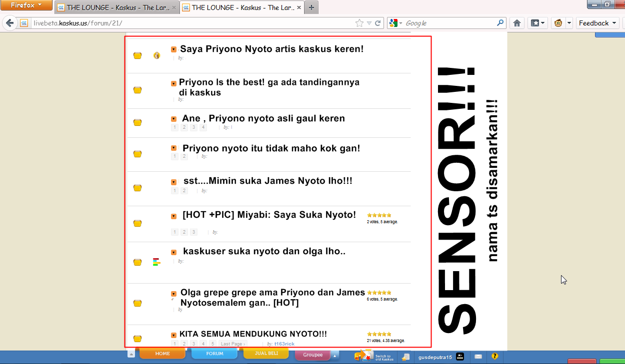Bookmark this page with the star icon
This screenshot has width=625, height=364.
pyautogui.click(x=359, y=23)
